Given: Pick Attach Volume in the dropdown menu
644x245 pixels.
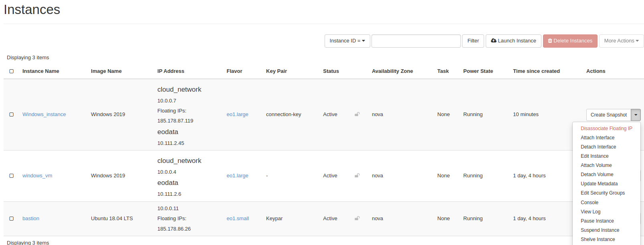Looking at the screenshot, I should pos(596,165).
